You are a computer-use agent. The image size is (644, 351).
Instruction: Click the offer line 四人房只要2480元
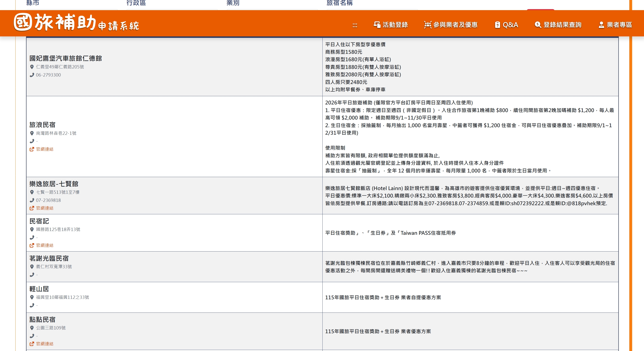[346, 82]
